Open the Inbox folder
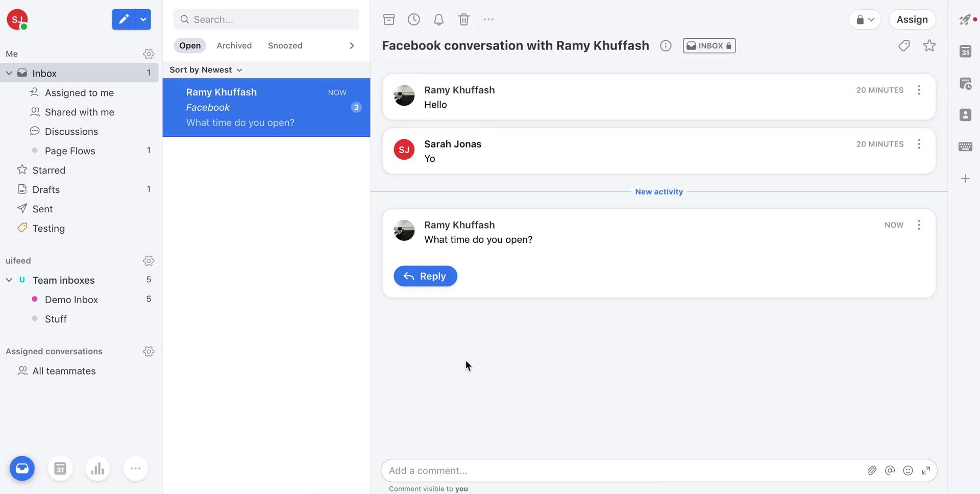The width and height of the screenshot is (980, 494). point(79,73)
